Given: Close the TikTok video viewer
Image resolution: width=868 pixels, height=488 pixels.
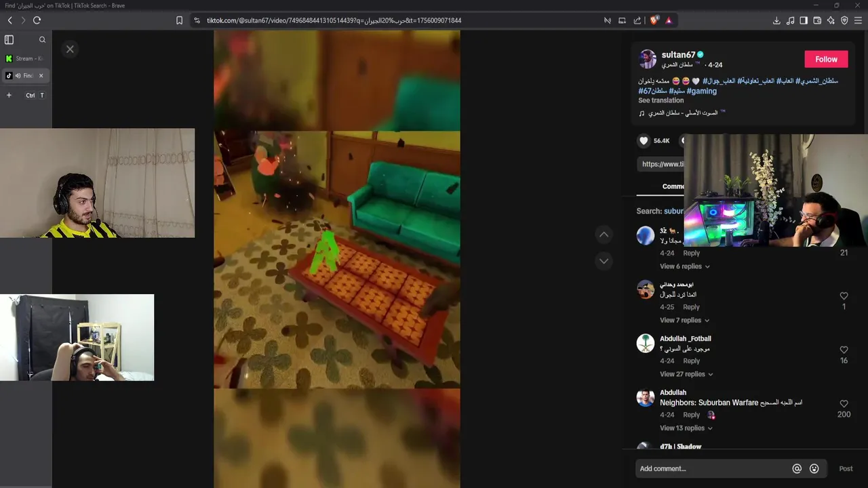Looking at the screenshot, I should pyautogui.click(x=70, y=49).
